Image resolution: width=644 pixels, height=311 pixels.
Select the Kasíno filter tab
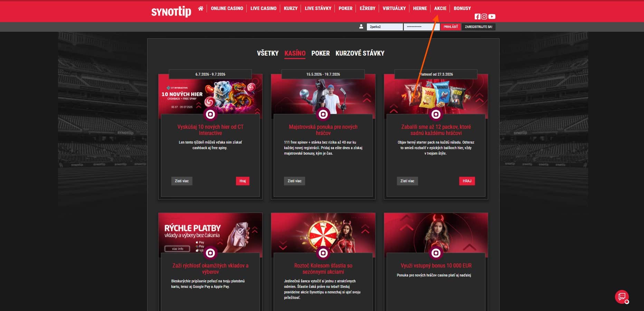point(295,53)
